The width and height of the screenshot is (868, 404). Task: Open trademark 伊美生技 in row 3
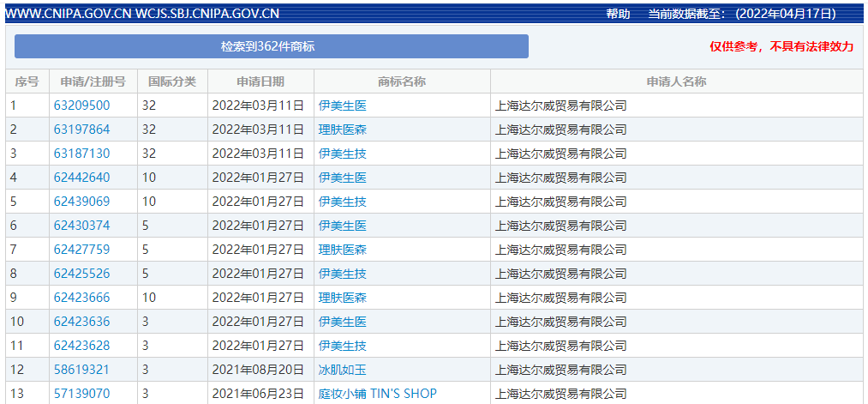[x=343, y=154]
